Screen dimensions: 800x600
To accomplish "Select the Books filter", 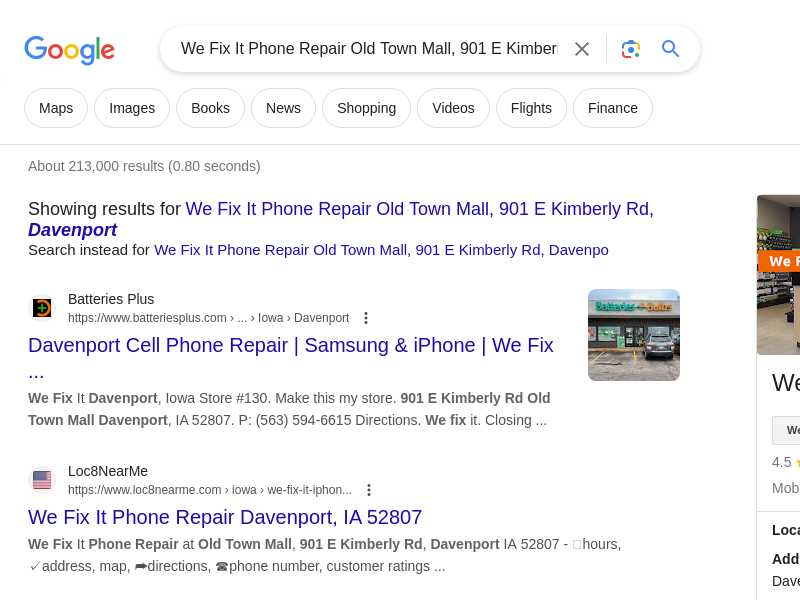I will (x=211, y=108).
